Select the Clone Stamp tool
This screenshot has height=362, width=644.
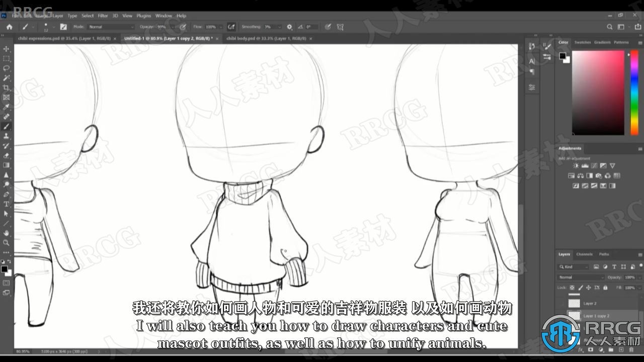(x=7, y=136)
